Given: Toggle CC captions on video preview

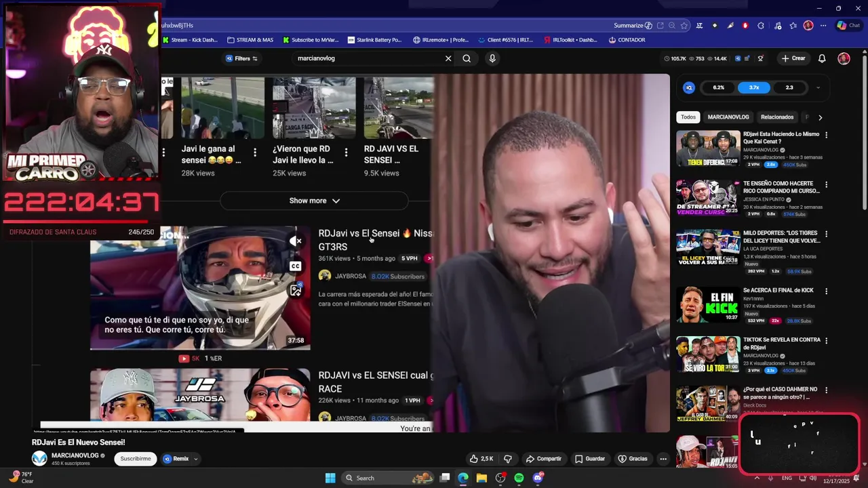Looking at the screenshot, I should pos(296,266).
